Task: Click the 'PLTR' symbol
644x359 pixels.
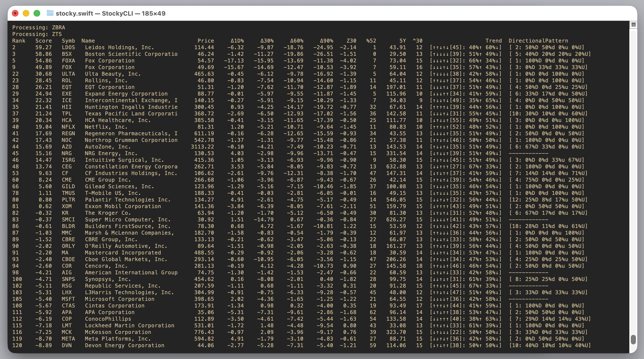Action: coord(68,200)
